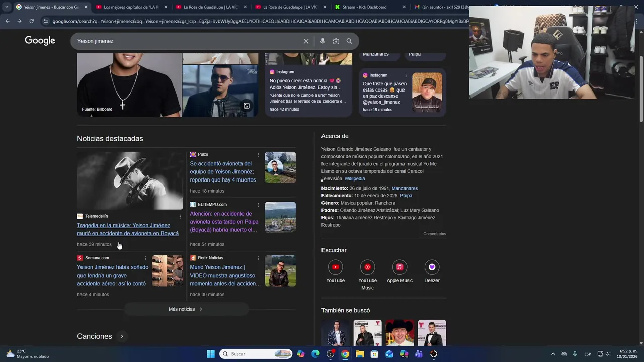Open options for second Instagram post
Image resolution: width=644 pixels, height=362 pixels.
click(406, 75)
